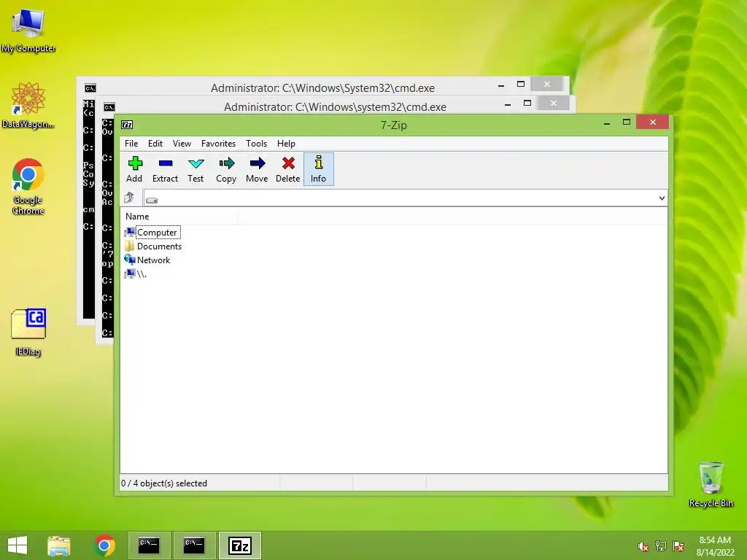The image size is (747, 560).
Task: Click the Delete toolbar icon
Action: (x=287, y=169)
